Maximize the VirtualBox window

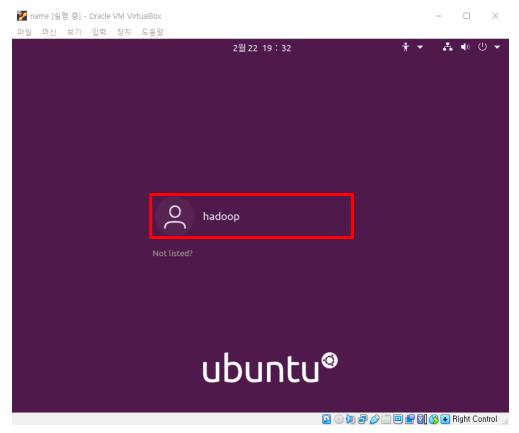(467, 16)
